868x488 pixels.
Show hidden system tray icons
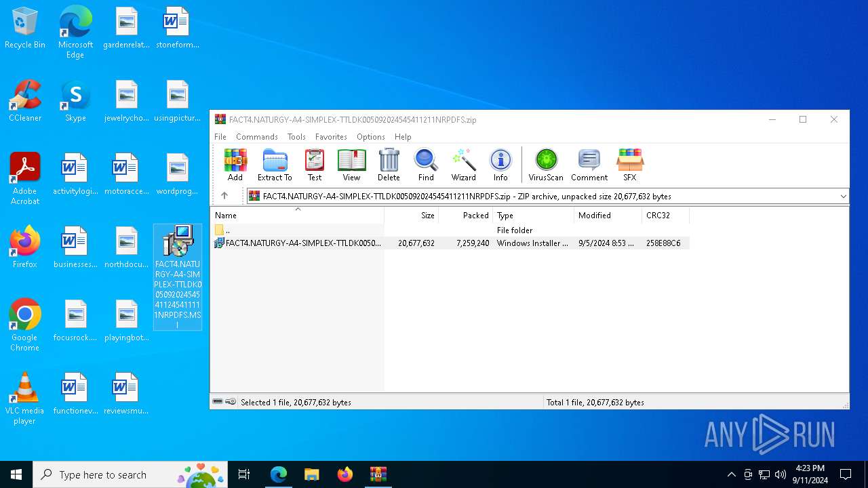[731, 474]
